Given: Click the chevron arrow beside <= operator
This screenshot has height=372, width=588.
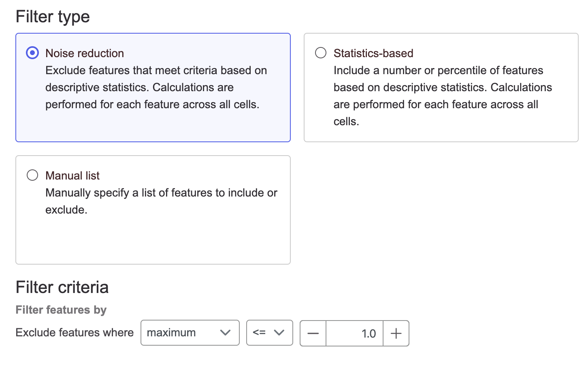Looking at the screenshot, I should (279, 333).
